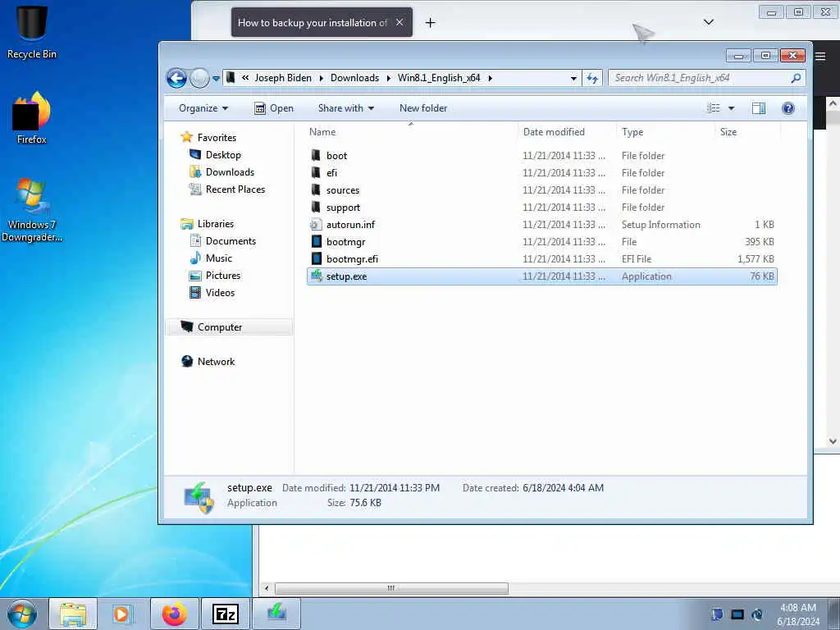Viewport: 840px width, 630px height.
Task: Click the setup.exe file icon in list
Action: click(x=317, y=276)
